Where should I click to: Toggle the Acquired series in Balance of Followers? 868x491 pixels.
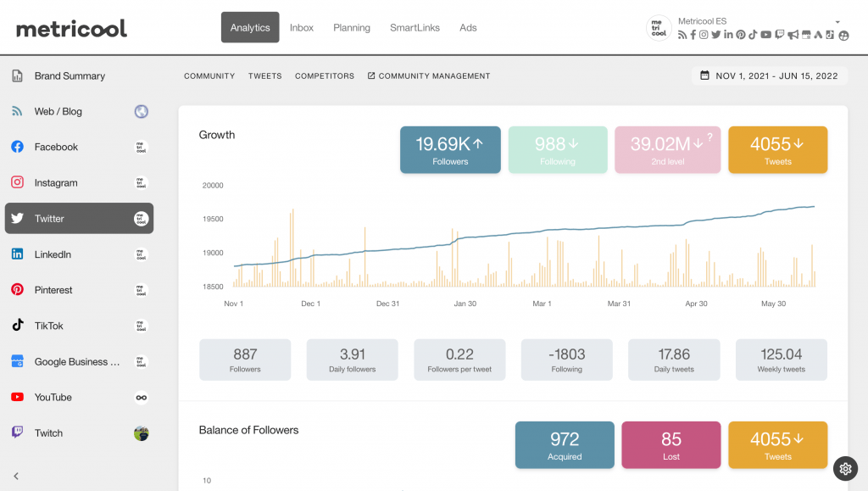coord(565,445)
